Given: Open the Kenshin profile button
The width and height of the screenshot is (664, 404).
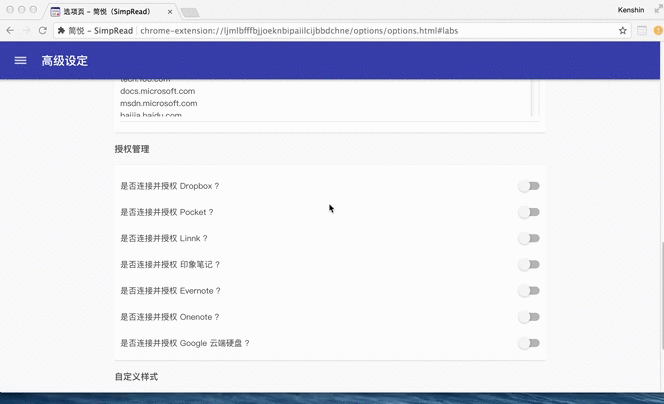Looking at the screenshot, I should [x=631, y=10].
